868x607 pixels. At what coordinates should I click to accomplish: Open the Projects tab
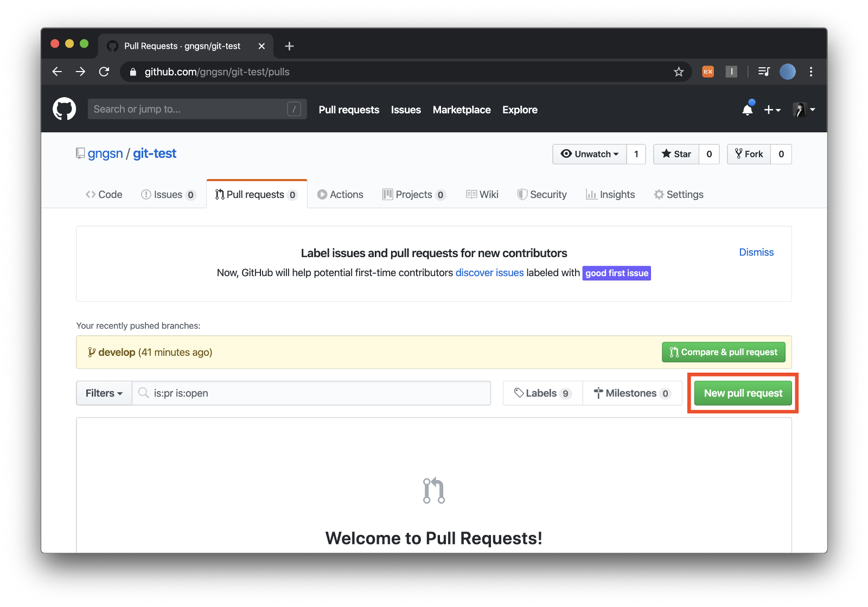(414, 194)
